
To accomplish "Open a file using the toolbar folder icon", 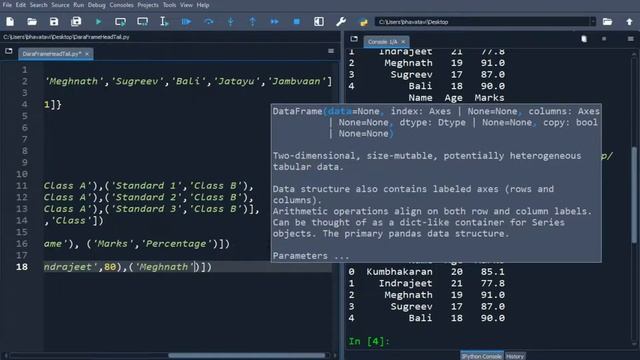I will point(32,22).
